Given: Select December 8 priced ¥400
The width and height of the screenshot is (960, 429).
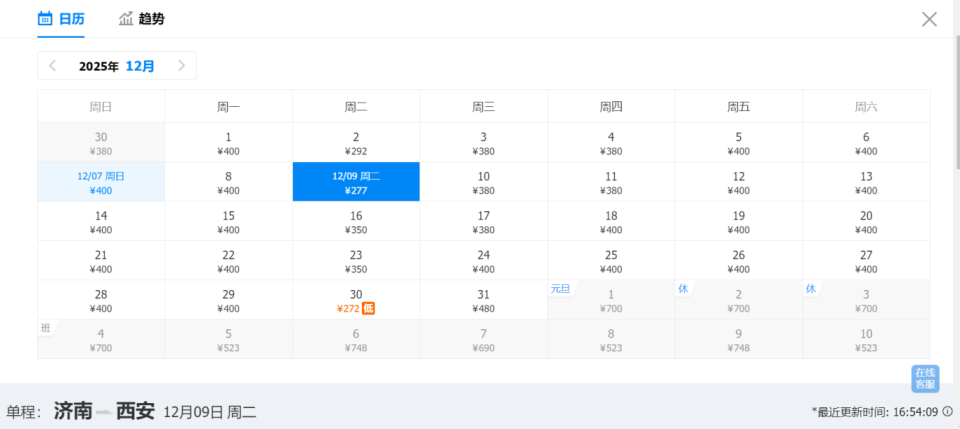Looking at the screenshot, I should coord(228,182).
